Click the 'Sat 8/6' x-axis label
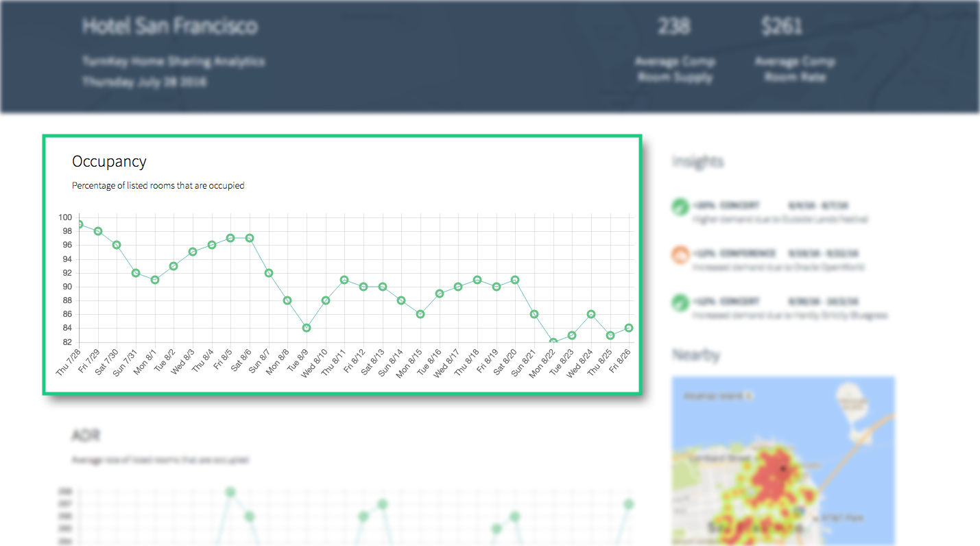Screen dimensions: 980x546 pos(240,360)
